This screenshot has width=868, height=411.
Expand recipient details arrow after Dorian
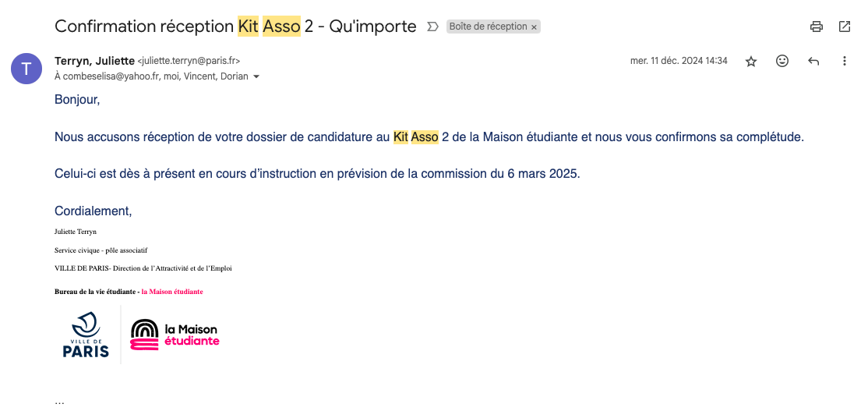click(x=256, y=77)
